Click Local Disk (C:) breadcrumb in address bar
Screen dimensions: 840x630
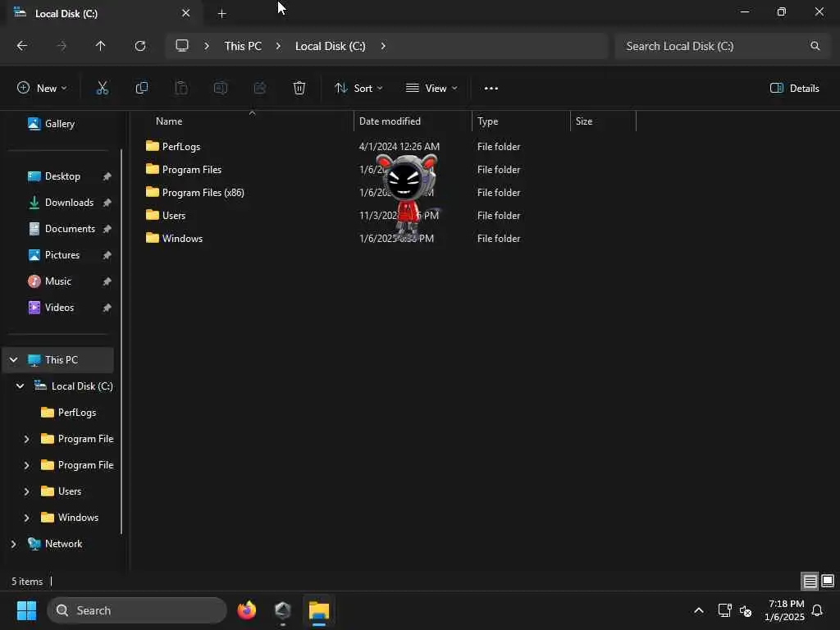tap(330, 46)
